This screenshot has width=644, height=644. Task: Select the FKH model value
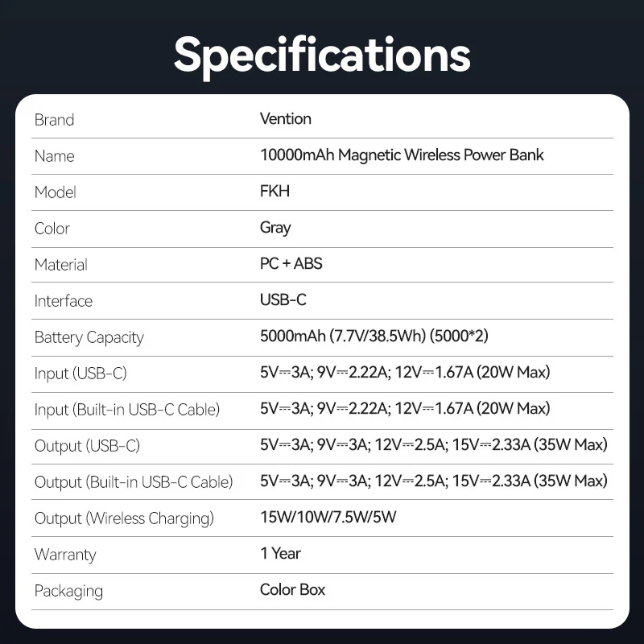tap(275, 192)
